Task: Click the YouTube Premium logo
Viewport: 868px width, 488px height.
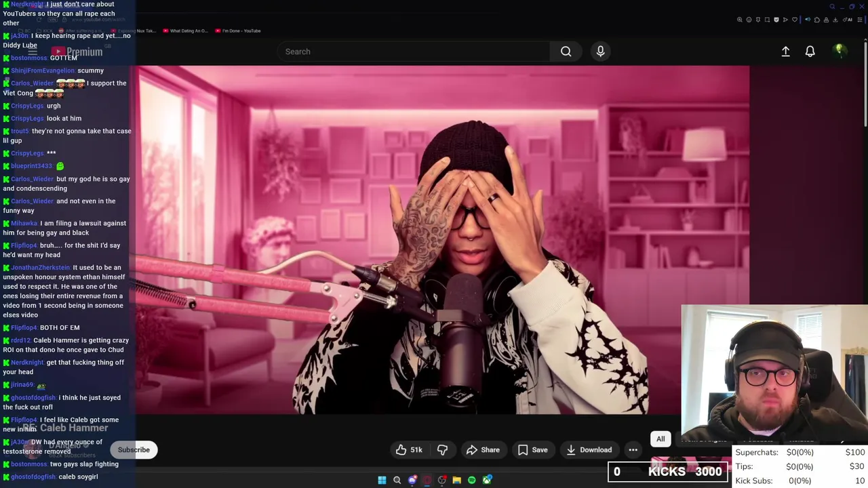Action: 77,52
